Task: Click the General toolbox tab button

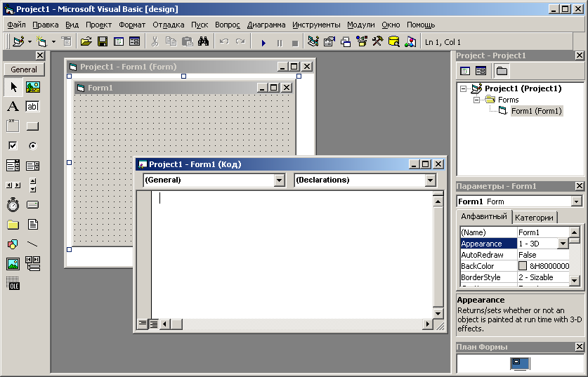Action: click(x=24, y=70)
